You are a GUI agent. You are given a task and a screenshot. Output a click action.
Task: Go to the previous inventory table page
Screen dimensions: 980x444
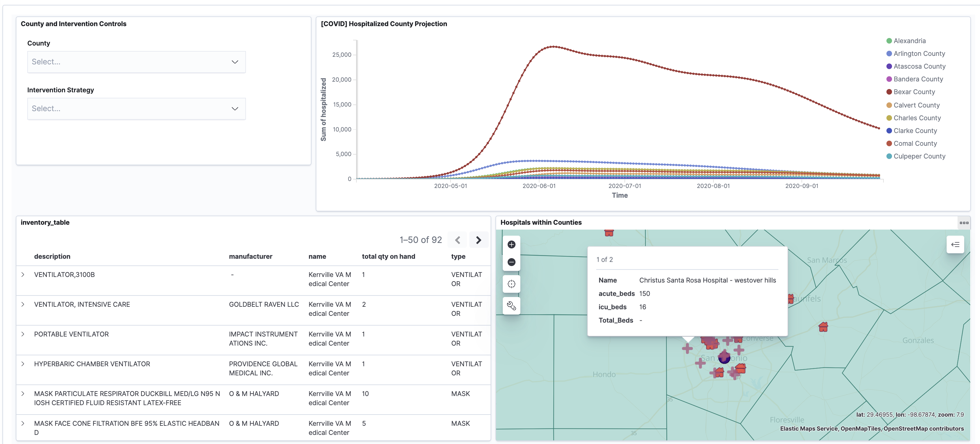458,240
